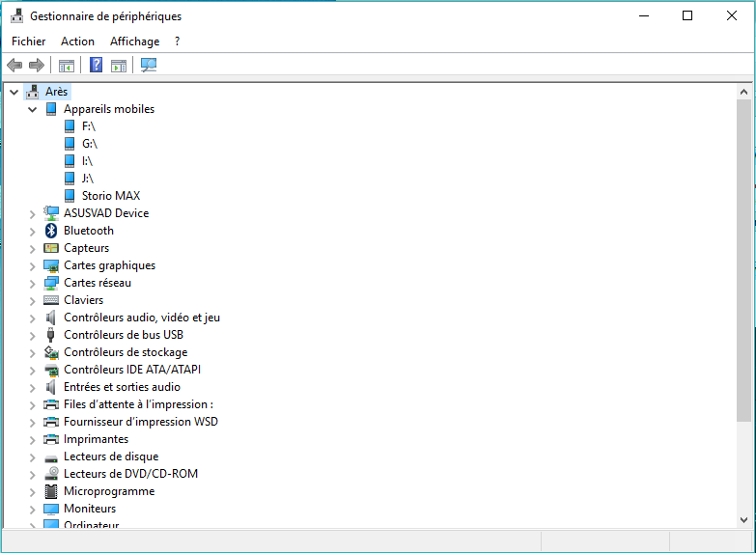Click the show/hide console tree icon

coord(67,66)
